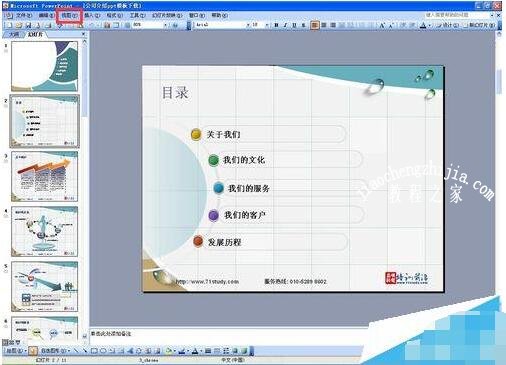Image resolution: width=506 pixels, height=365 pixels.
Task: Close the slide thumbnail pane
Action: click(83, 34)
